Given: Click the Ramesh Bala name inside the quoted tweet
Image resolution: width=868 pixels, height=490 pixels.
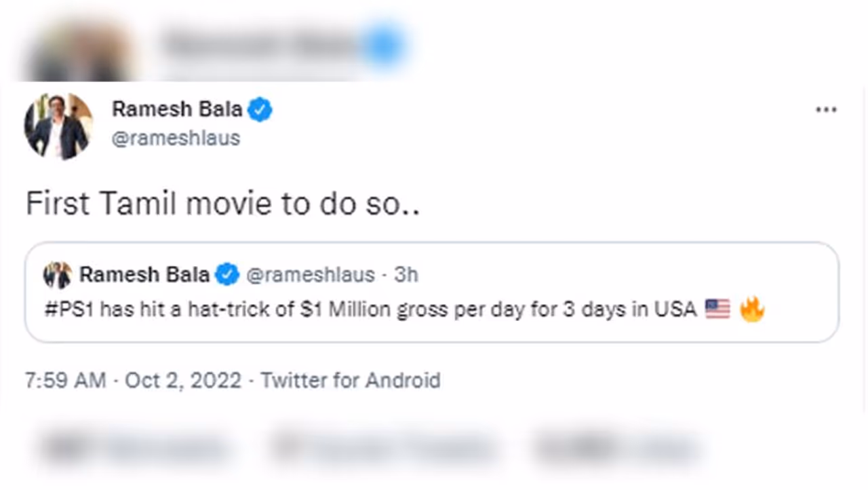Looking at the screenshot, I should pyautogui.click(x=144, y=275).
